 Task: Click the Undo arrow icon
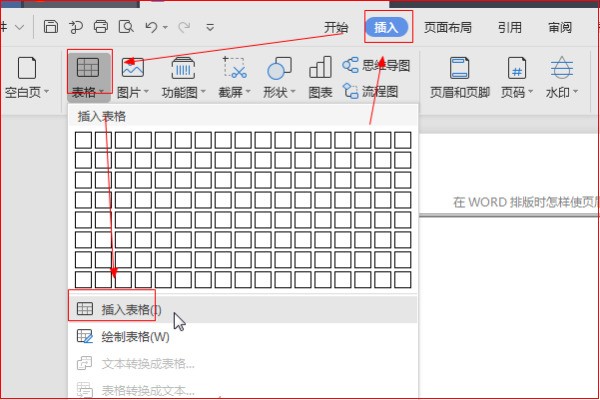[152, 27]
